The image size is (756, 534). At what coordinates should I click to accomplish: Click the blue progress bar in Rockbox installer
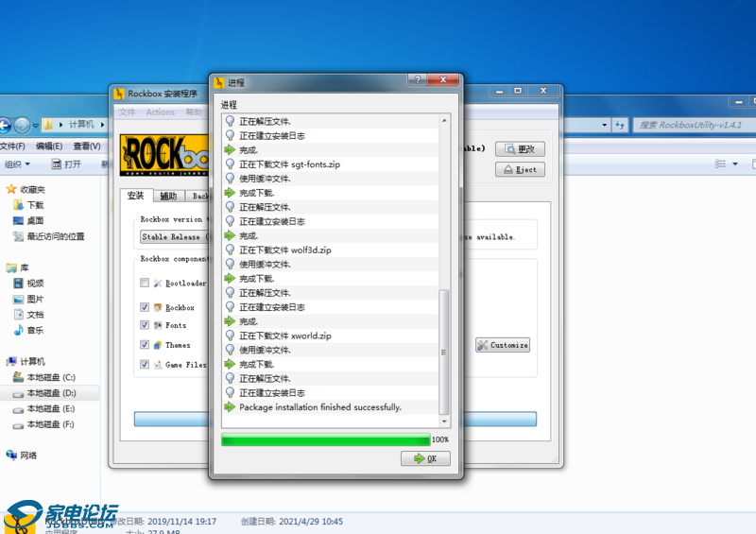pyautogui.click(x=335, y=419)
